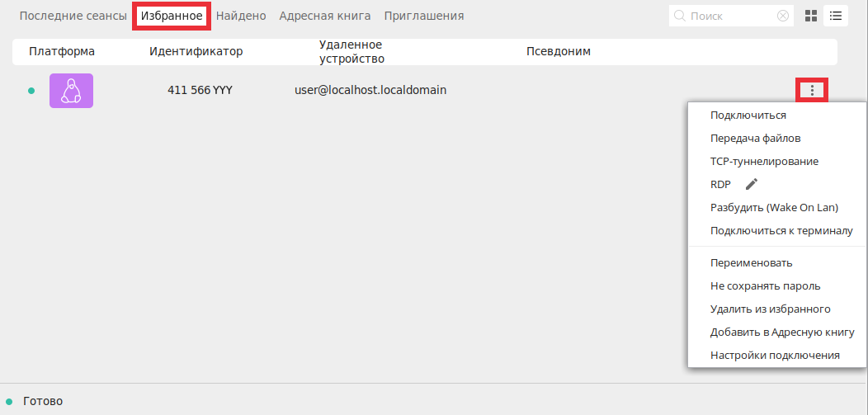This screenshot has width=868, height=415.
Task: Click the green Готово status indicator
Action: point(9,401)
